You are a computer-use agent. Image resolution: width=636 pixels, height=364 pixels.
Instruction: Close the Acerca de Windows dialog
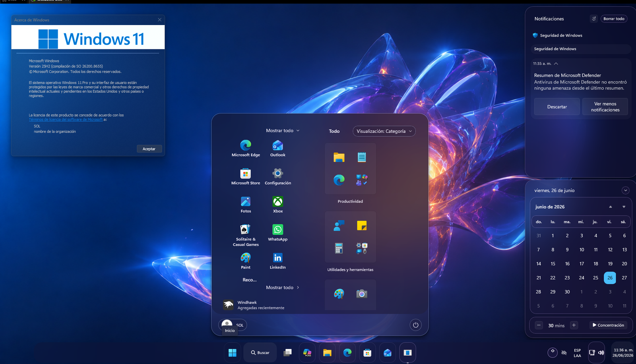click(160, 20)
